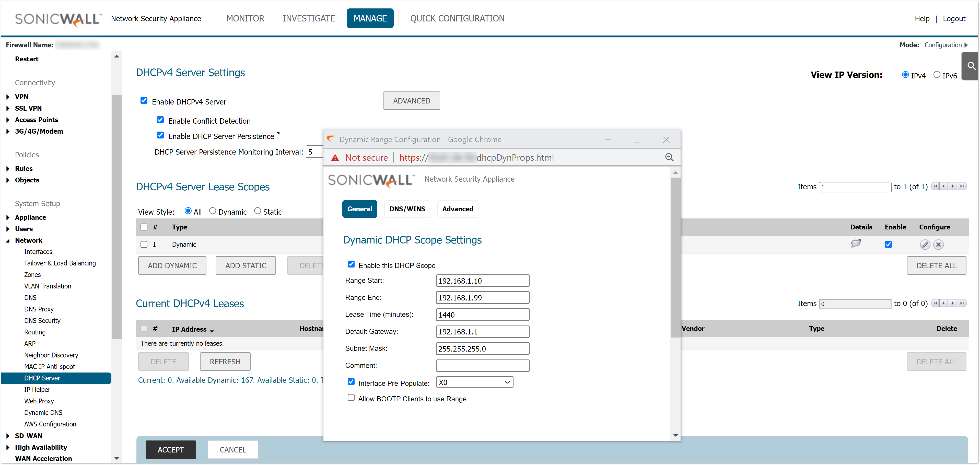The height and width of the screenshot is (465, 980).
Task: Open the MONITOR top navigation tab
Action: coord(245,18)
